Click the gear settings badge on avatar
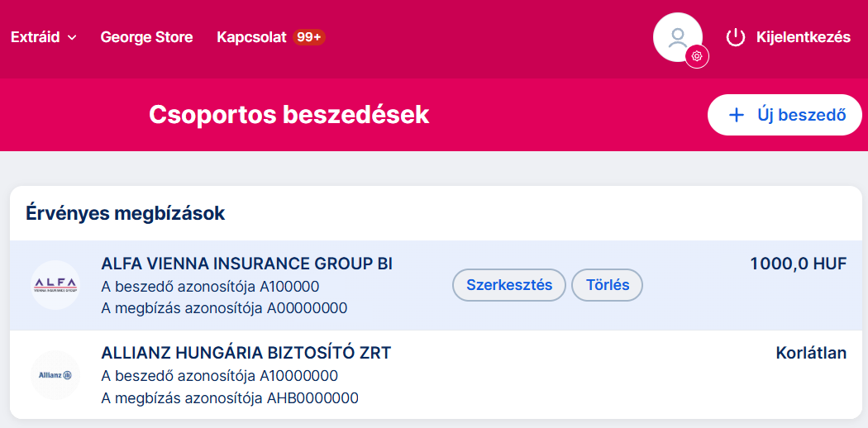 click(x=697, y=56)
